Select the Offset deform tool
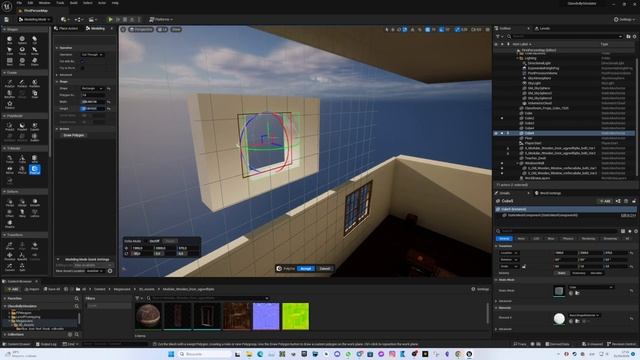 [9, 213]
